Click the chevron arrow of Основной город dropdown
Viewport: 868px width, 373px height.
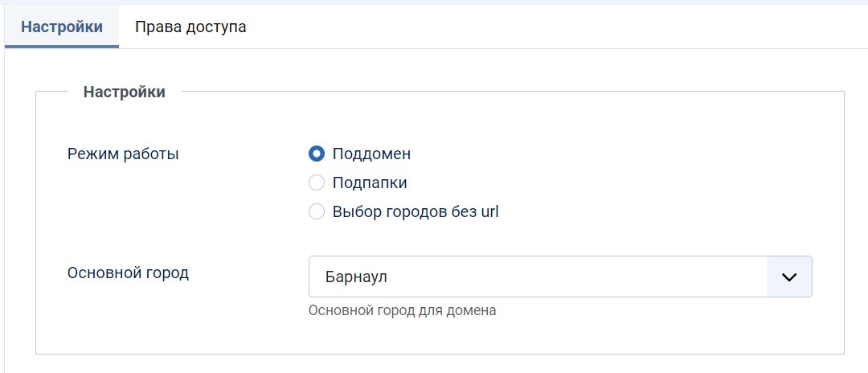click(789, 277)
